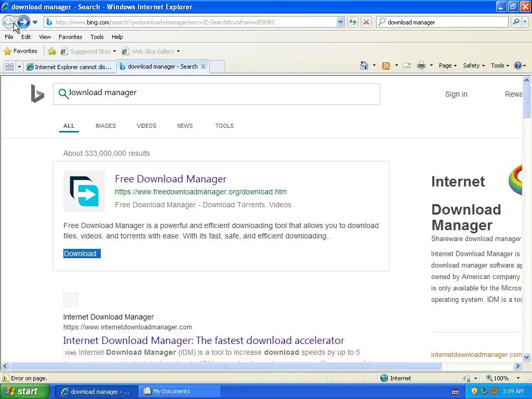Open Web Slice Gallery dropdown
The image size is (532, 399).
pyautogui.click(x=179, y=51)
